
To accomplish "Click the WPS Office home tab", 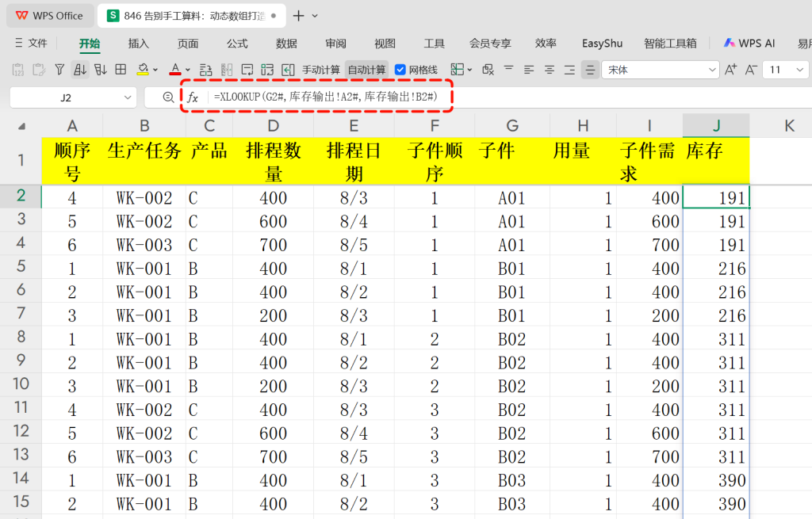I will [x=50, y=16].
